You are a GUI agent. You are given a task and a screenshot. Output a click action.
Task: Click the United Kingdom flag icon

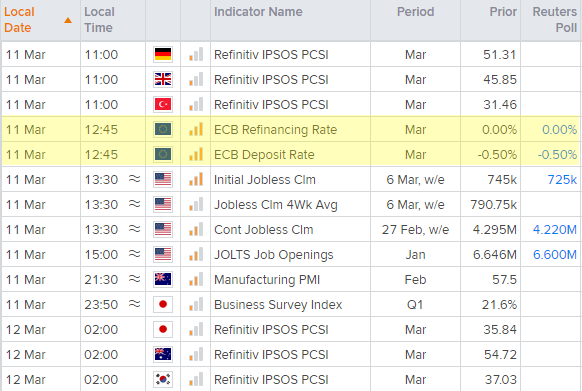[x=163, y=79]
